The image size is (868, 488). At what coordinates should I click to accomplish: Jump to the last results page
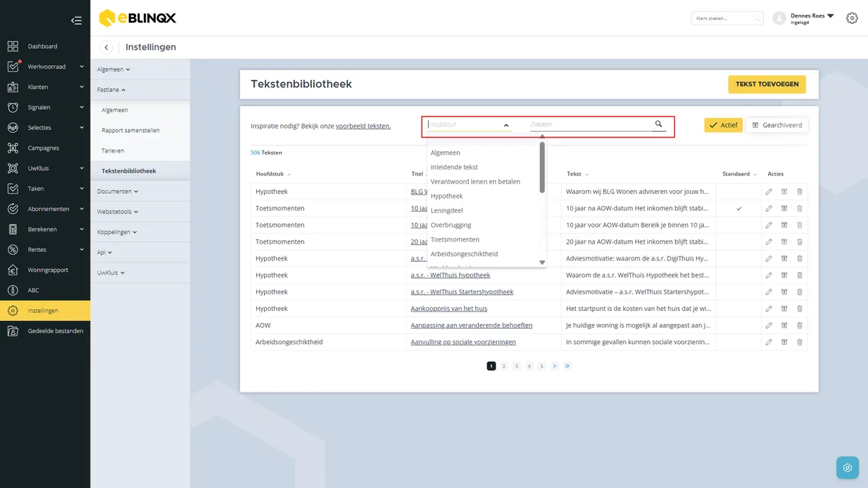coord(567,366)
